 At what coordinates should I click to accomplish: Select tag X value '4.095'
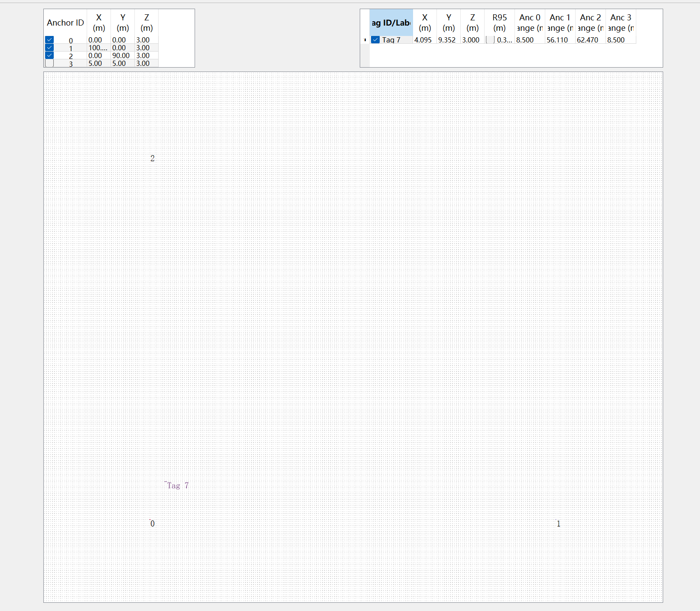pos(425,40)
